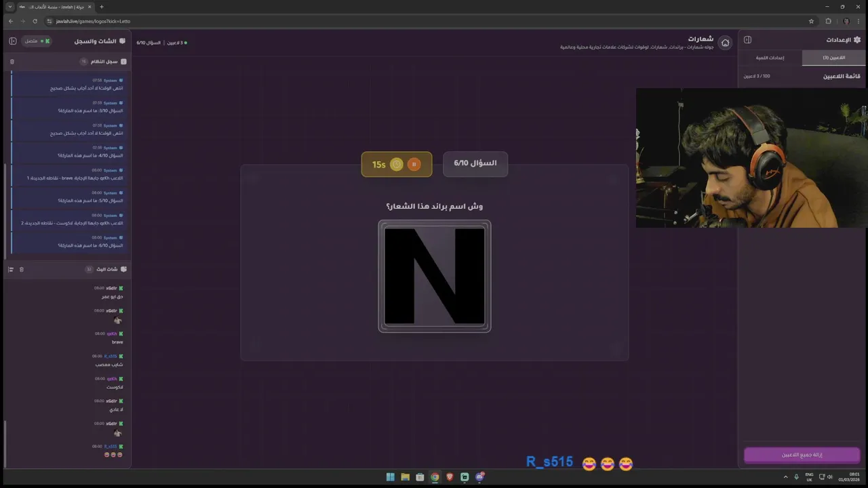This screenshot has height=488, width=868.
Task: Click the players count '3 لاعبين' indicator
Action: coord(178,43)
